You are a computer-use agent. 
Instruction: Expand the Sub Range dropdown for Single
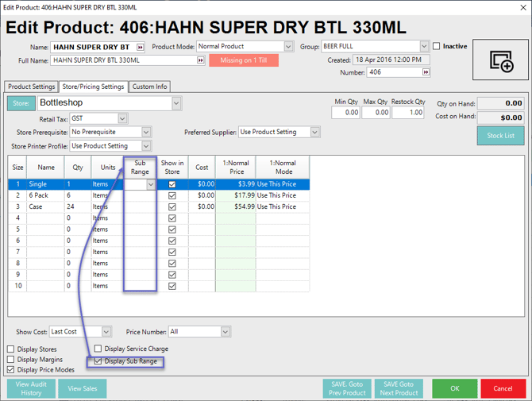coord(151,184)
